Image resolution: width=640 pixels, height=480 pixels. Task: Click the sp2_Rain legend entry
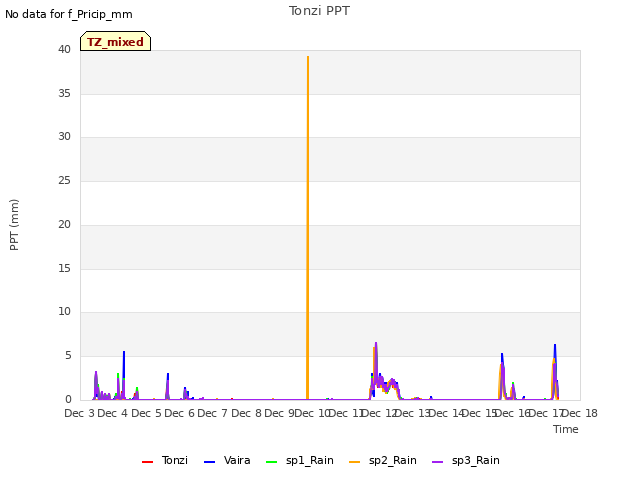pyautogui.click(x=383, y=460)
